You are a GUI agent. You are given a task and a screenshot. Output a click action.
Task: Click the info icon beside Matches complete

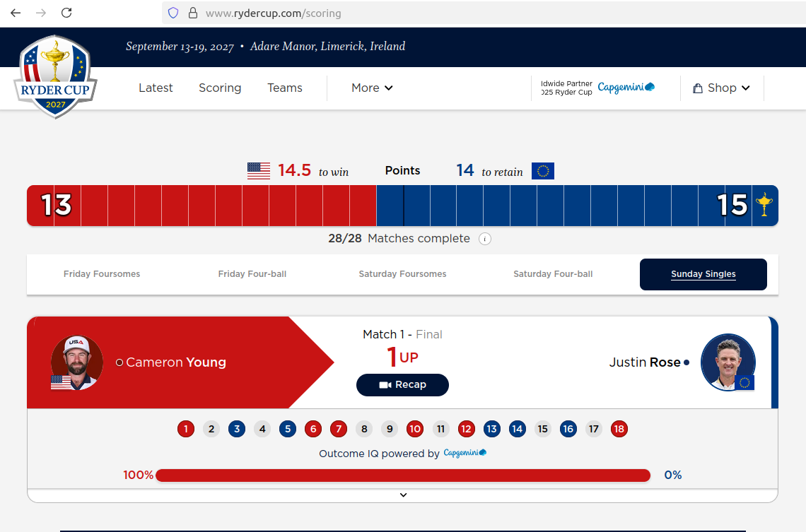coord(485,239)
